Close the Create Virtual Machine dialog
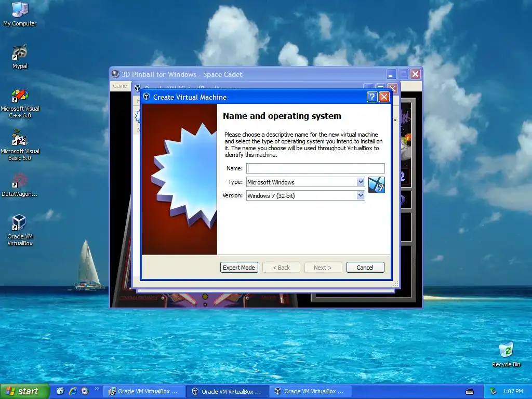The height and width of the screenshot is (399, 532). [384, 97]
